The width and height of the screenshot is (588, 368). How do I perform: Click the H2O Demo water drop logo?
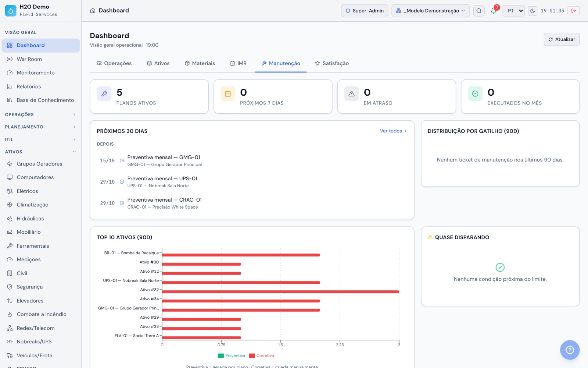[x=11, y=11]
